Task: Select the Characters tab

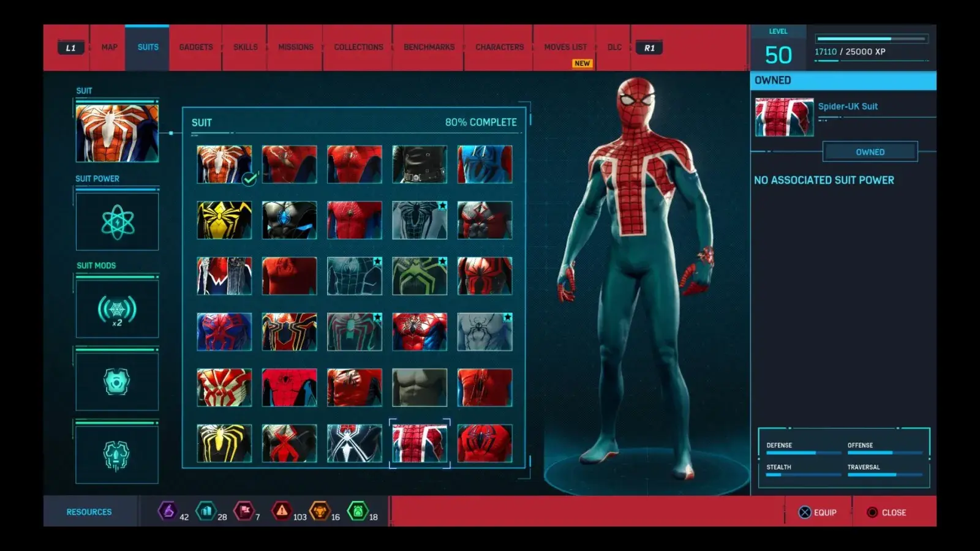Action: tap(499, 47)
